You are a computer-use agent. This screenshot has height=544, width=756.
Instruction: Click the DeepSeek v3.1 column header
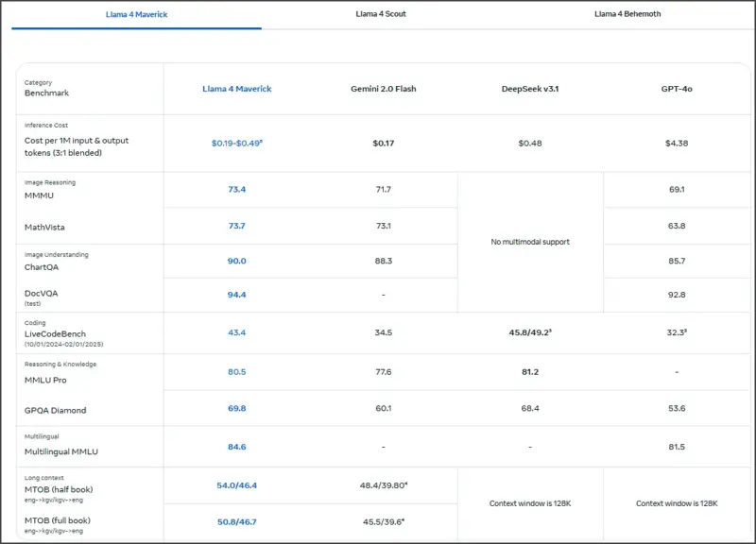click(530, 89)
